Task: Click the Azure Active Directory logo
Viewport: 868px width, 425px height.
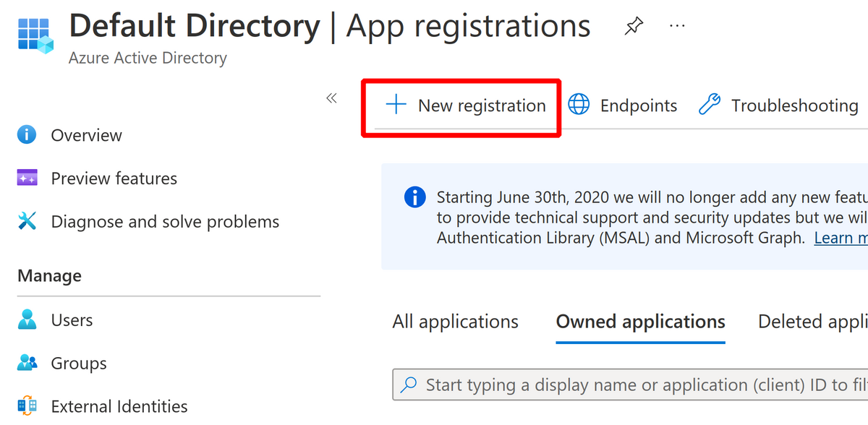Action: pyautogui.click(x=34, y=34)
